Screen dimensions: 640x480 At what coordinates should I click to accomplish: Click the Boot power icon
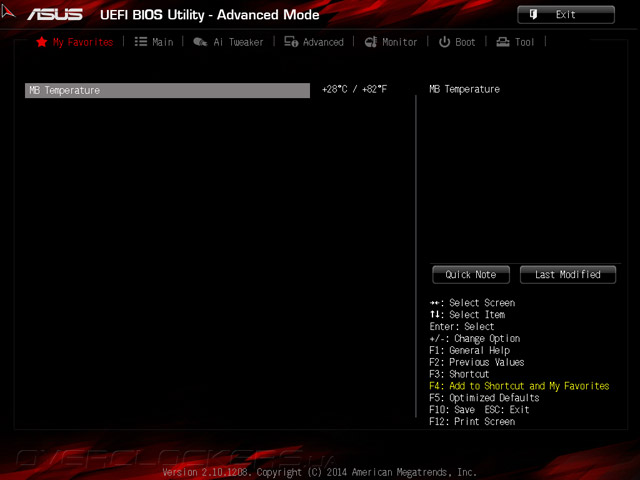444,42
